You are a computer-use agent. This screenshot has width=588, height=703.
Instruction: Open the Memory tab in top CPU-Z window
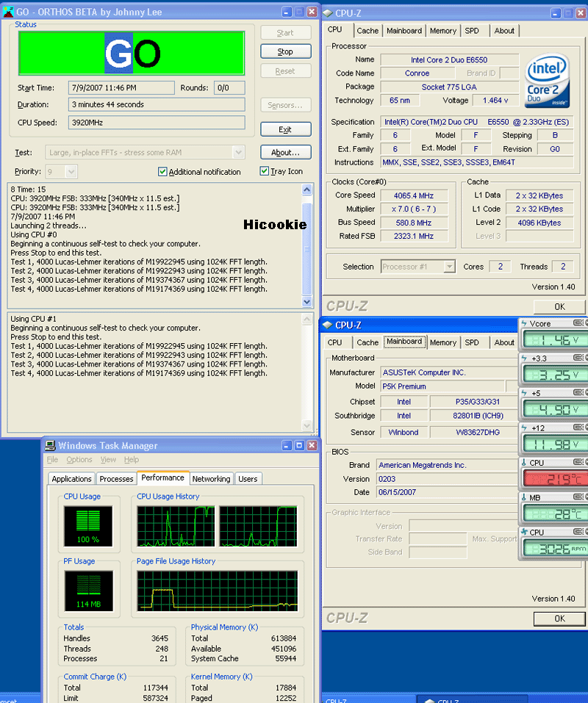442,31
